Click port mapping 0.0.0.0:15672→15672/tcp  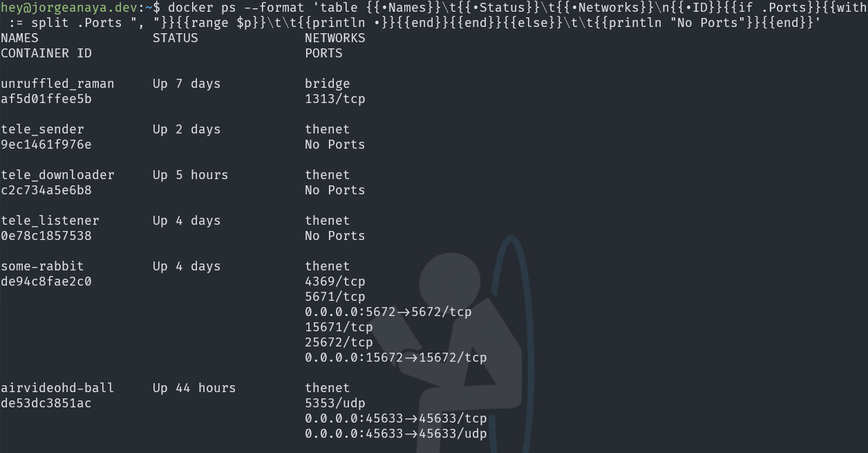(396, 358)
